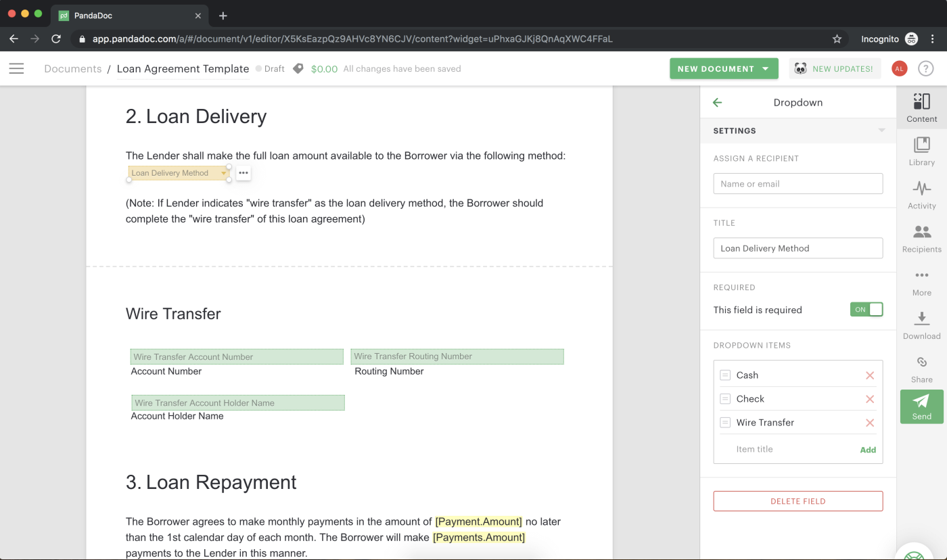This screenshot has height=560, width=947.
Task: Open the help question mark
Action: pos(925,68)
